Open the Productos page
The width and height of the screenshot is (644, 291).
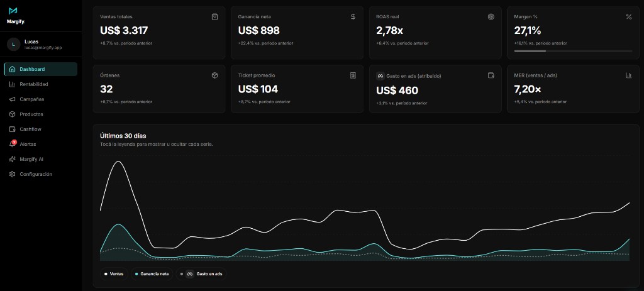(x=31, y=114)
